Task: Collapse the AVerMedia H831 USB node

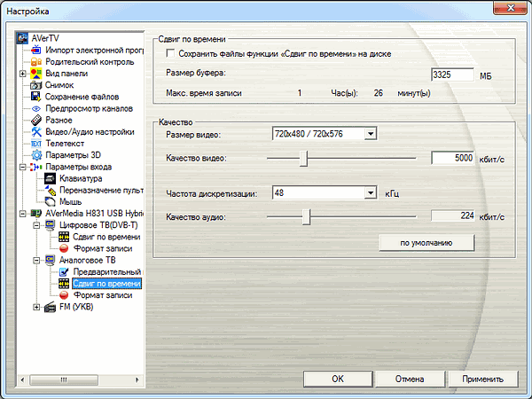Action: pyautogui.click(x=23, y=214)
